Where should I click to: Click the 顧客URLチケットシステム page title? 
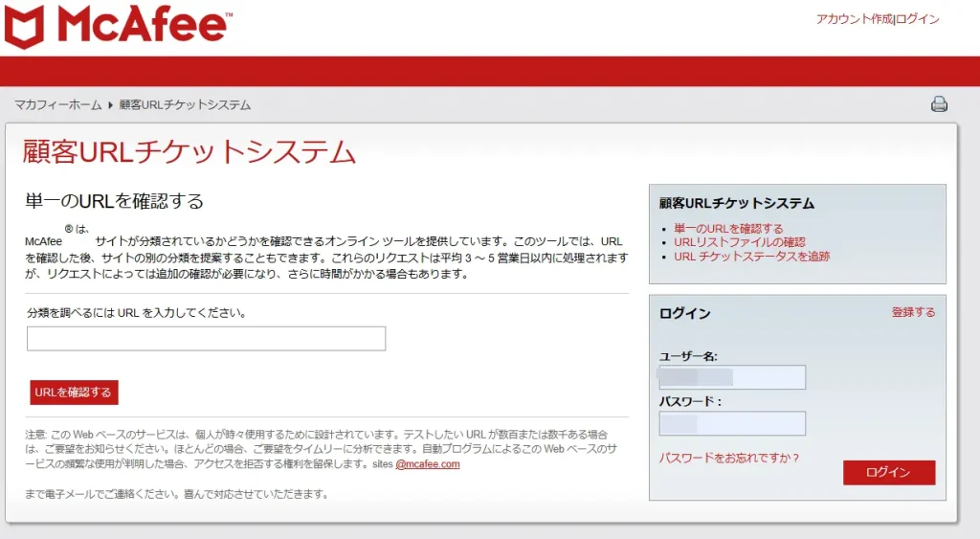189,152
